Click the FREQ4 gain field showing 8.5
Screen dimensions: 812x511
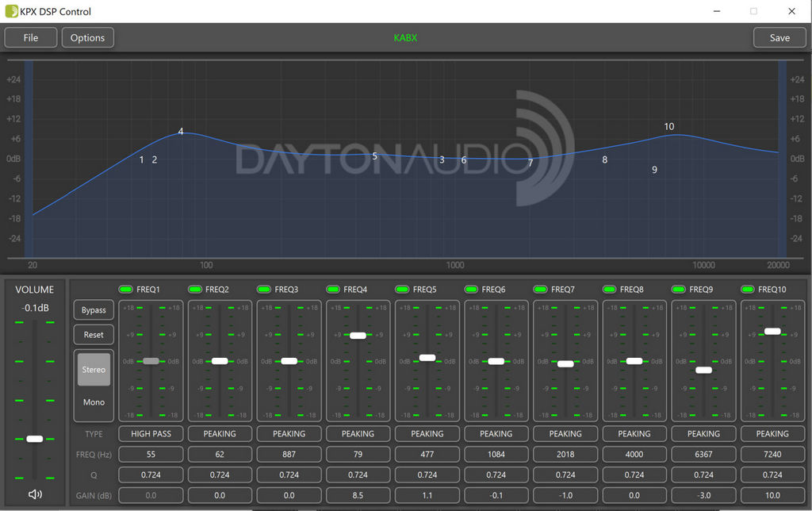(x=358, y=495)
